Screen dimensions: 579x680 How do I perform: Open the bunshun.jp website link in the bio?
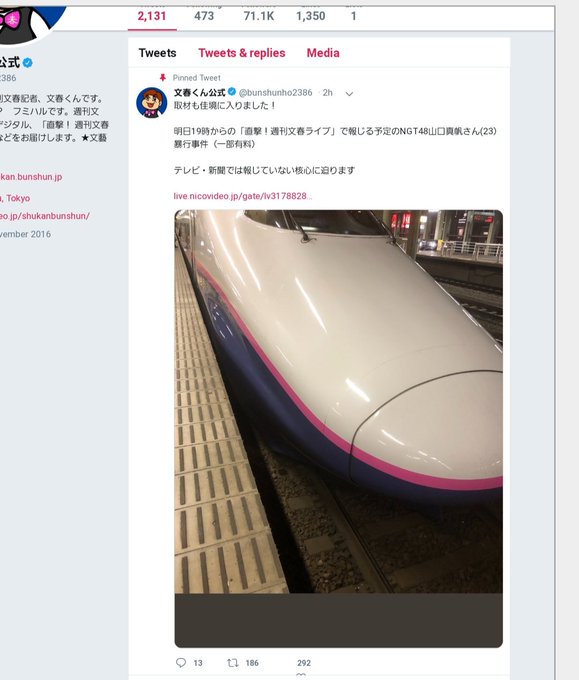click(x=31, y=177)
